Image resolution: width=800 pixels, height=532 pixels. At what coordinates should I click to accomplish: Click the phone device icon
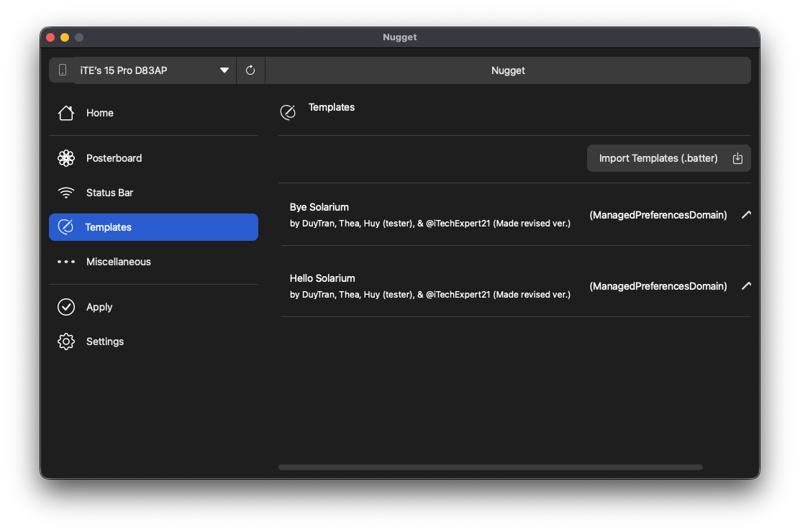[63, 70]
